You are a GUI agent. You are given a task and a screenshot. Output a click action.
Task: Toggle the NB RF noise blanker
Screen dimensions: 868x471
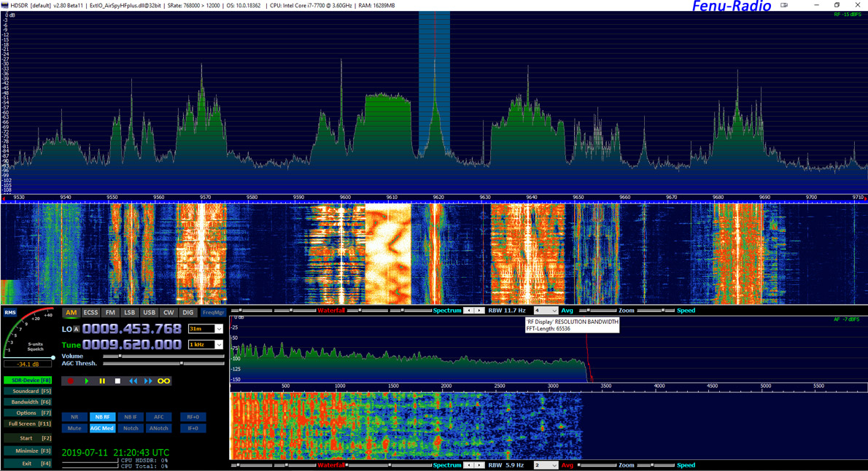coord(103,417)
